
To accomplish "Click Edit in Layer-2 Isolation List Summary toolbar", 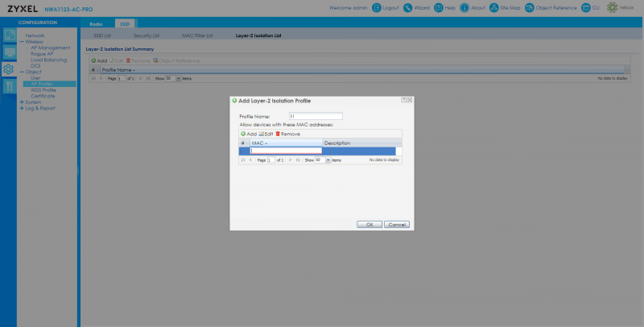I will (x=116, y=60).
